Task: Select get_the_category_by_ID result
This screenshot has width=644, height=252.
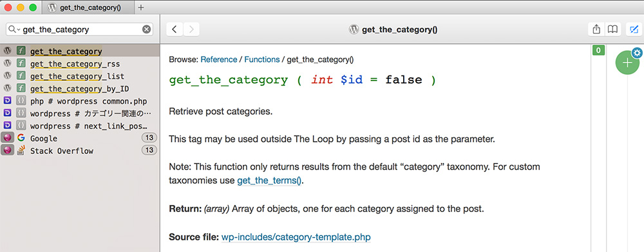Action: tap(80, 88)
